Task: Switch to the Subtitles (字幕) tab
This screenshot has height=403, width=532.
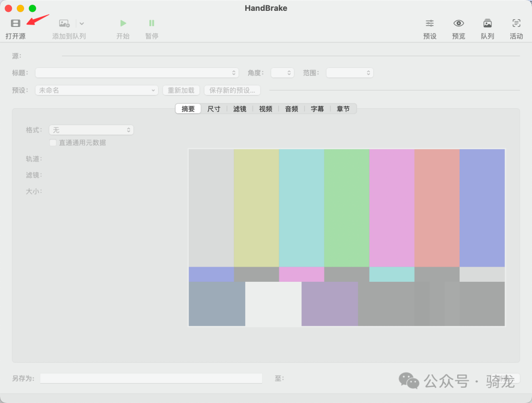Action: pos(317,109)
